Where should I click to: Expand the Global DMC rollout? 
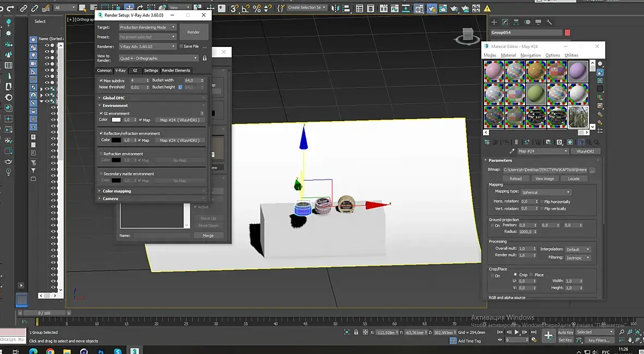point(114,98)
